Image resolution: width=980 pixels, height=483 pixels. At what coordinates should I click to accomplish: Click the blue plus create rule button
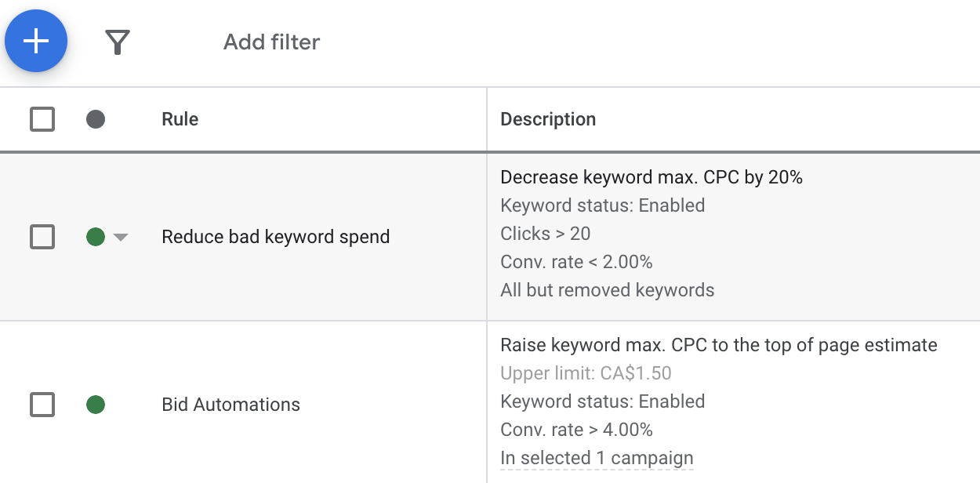(x=36, y=41)
